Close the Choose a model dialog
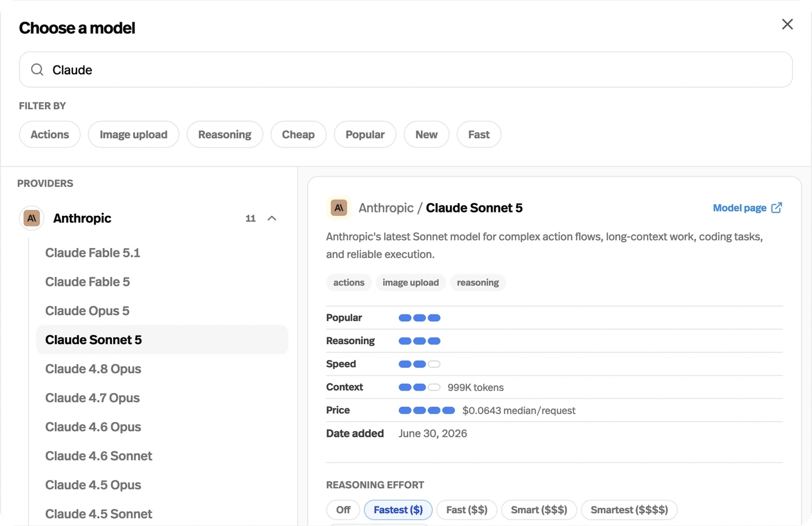This screenshot has width=812, height=526. point(787,24)
